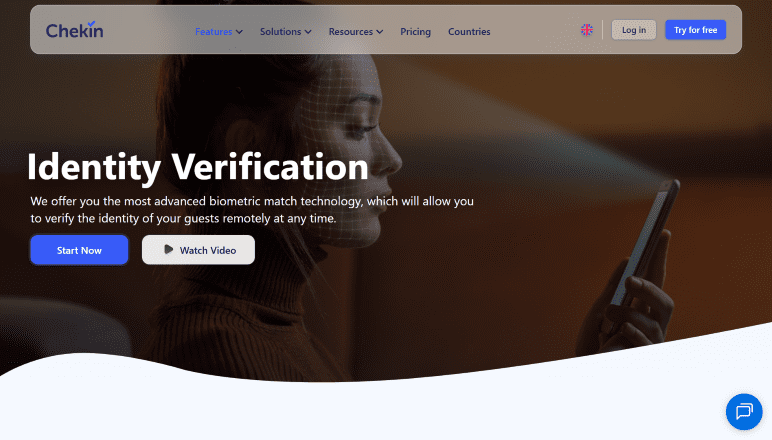Image resolution: width=772 pixels, height=440 pixels.
Task: Open the UK flag language selector
Action: point(586,30)
